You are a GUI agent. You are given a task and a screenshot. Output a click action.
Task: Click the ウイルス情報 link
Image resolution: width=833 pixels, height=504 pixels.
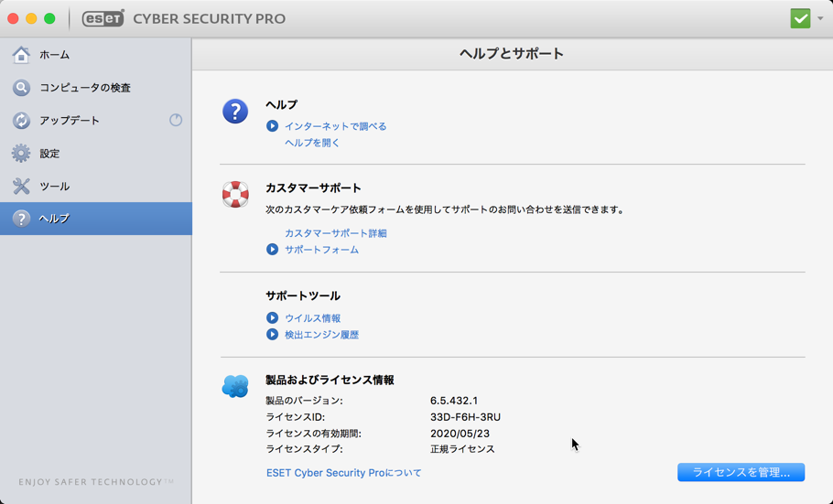pos(312,318)
